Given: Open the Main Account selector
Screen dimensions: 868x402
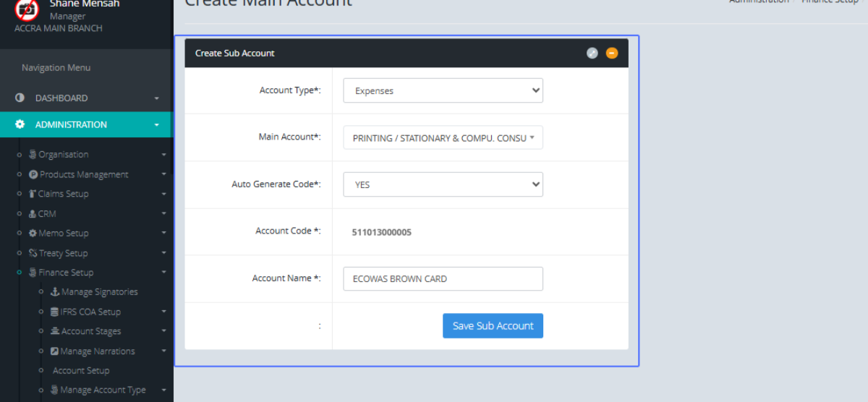Looking at the screenshot, I should [443, 137].
